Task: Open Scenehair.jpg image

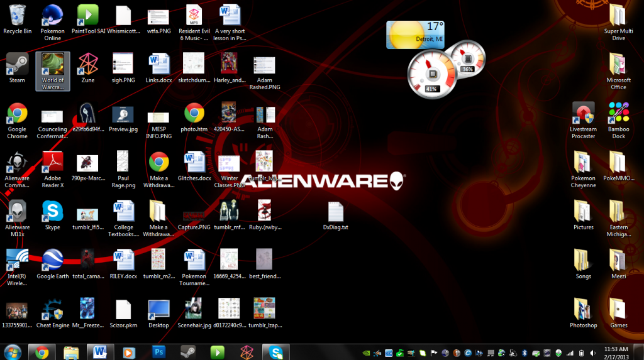Action: coord(194,314)
